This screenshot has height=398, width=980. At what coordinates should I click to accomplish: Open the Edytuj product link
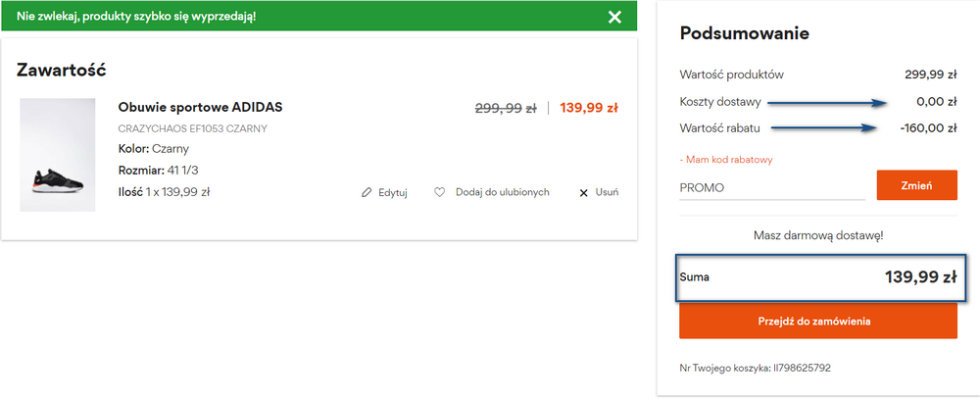(393, 192)
